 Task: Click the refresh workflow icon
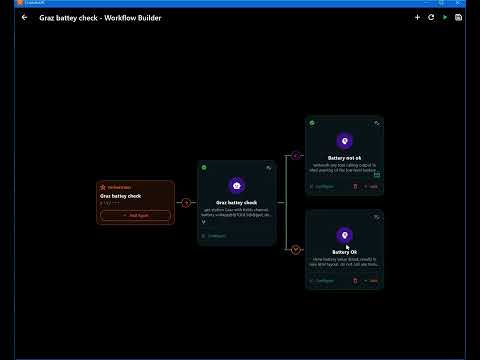coord(431,17)
